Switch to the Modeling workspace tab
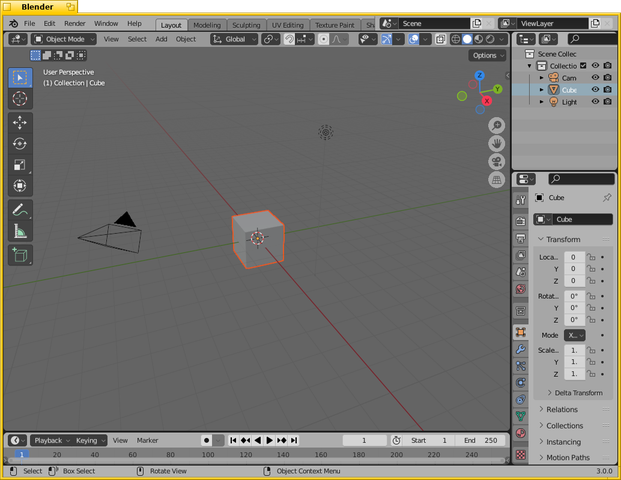Screen dimensions: 621x480 pyautogui.click(x=207, y=25)
